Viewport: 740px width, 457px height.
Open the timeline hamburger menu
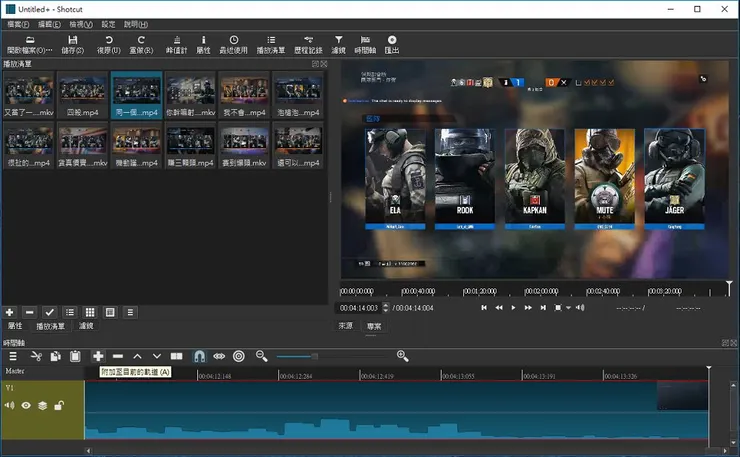(x=13, y=356)
